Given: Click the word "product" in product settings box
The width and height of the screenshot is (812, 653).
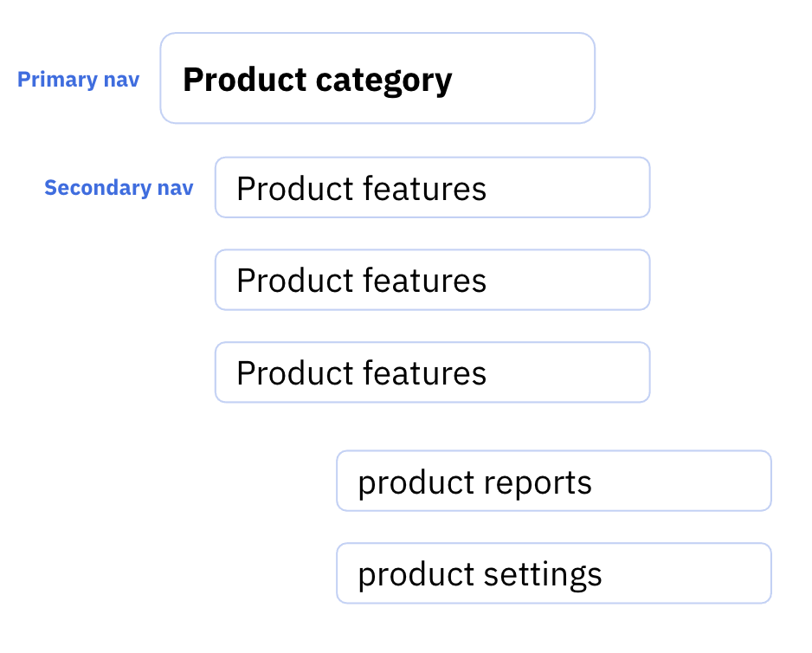Looking at the screenshot, I should 416,576.
